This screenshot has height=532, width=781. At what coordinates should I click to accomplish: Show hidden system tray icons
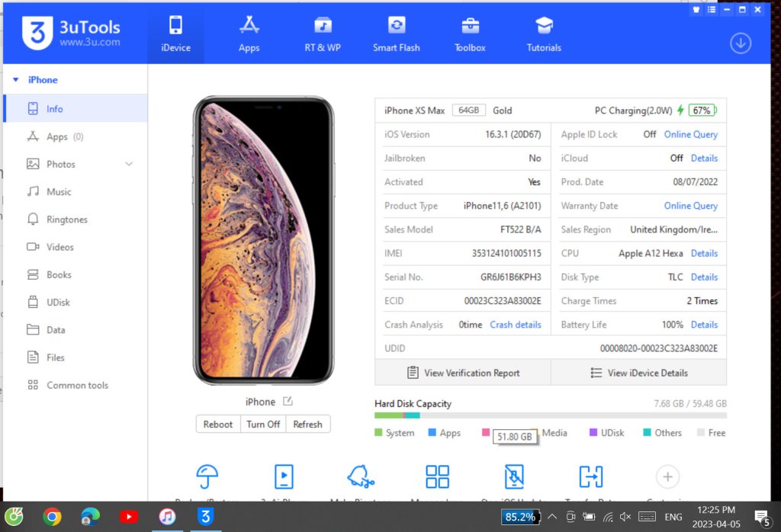(x=552, y=517)
